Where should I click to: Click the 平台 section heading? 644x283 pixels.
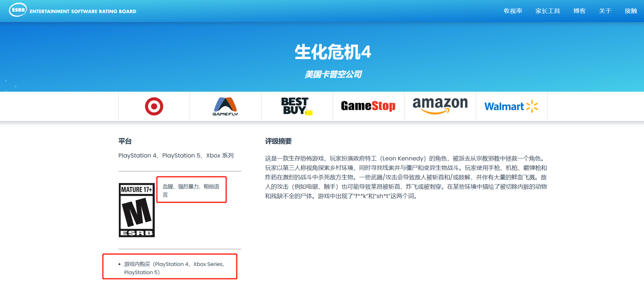pos(125,141)
